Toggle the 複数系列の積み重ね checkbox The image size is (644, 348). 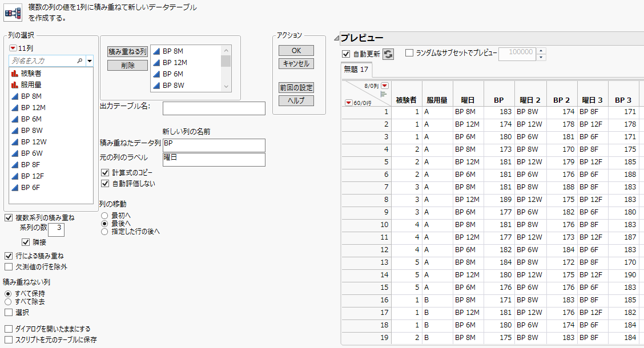[x=8, y=218]
